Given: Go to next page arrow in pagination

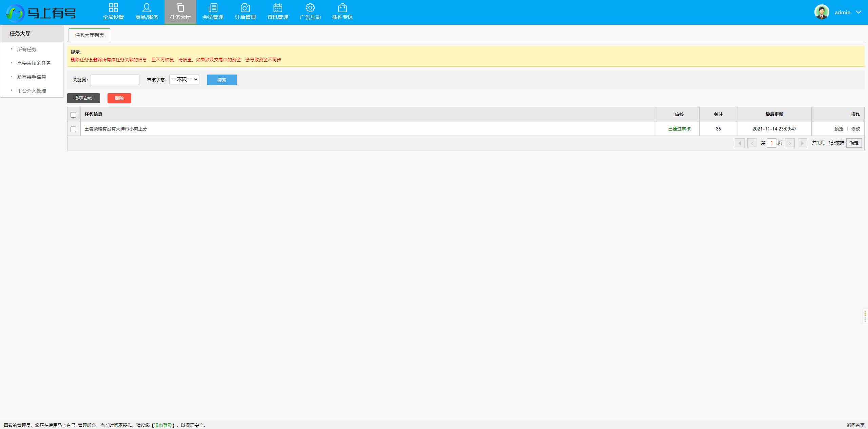Looking at the screenshot, I should click(x=790, y=143).
